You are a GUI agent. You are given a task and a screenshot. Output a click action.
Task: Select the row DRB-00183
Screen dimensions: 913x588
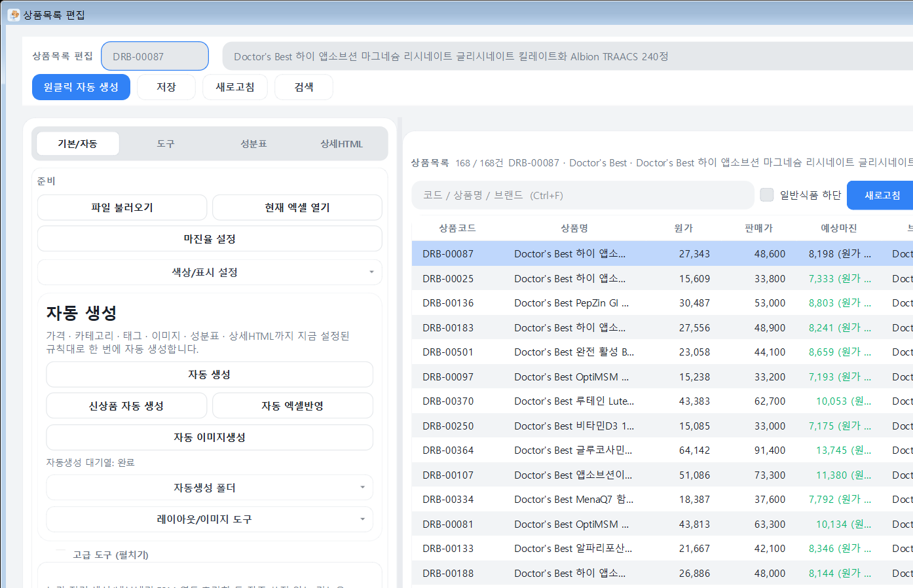662,327
